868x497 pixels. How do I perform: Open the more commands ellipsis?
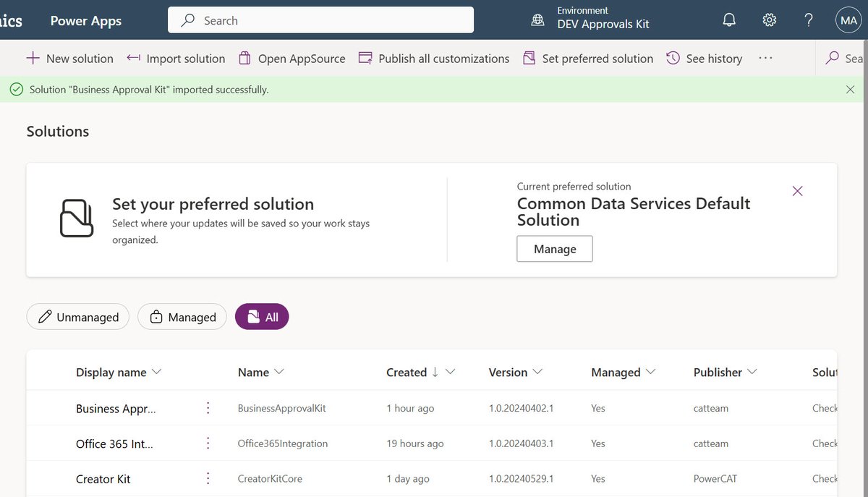765,59
